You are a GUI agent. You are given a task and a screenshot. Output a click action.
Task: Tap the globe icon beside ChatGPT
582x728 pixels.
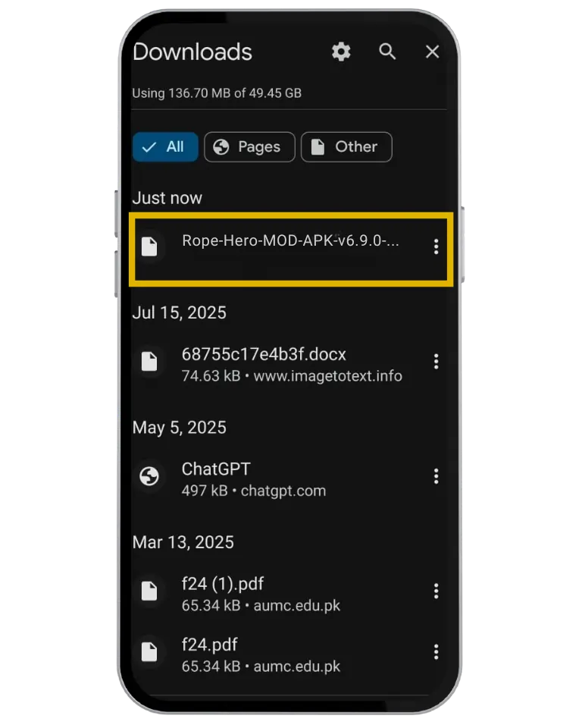[149, 476]
